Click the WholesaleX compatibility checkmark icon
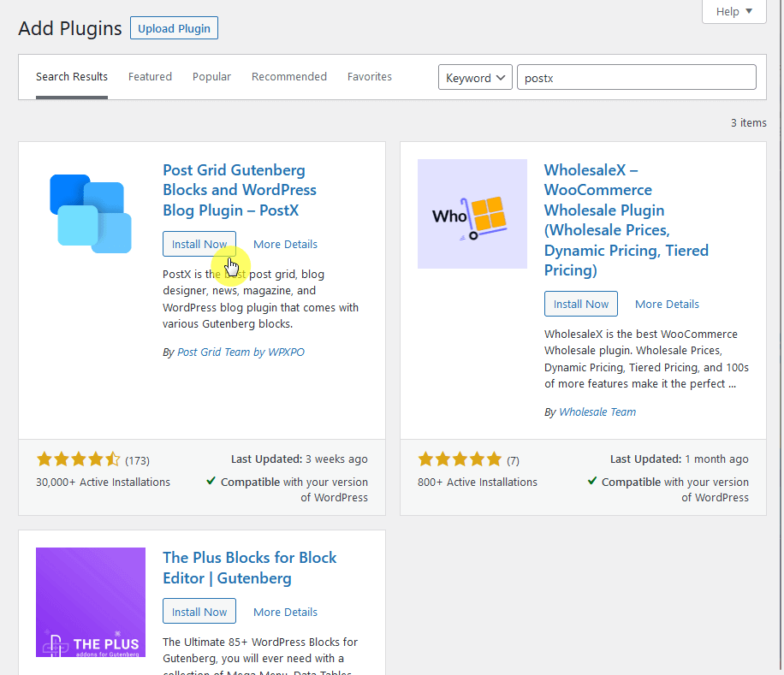Screen dimensions: 784x675 point(592,481)
